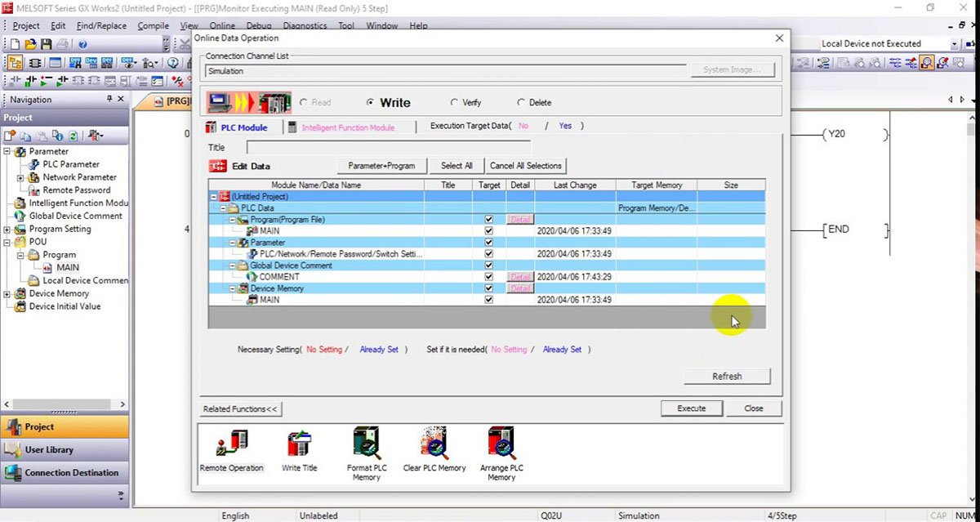The image size is (980, 522).
Task: Collapse the Global Device Comment node in dialog
Action: pyautogui.click(x=233, y=265)
